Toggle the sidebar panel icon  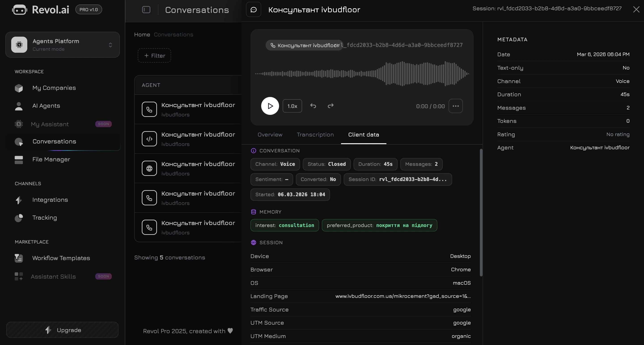coord(146,10)
